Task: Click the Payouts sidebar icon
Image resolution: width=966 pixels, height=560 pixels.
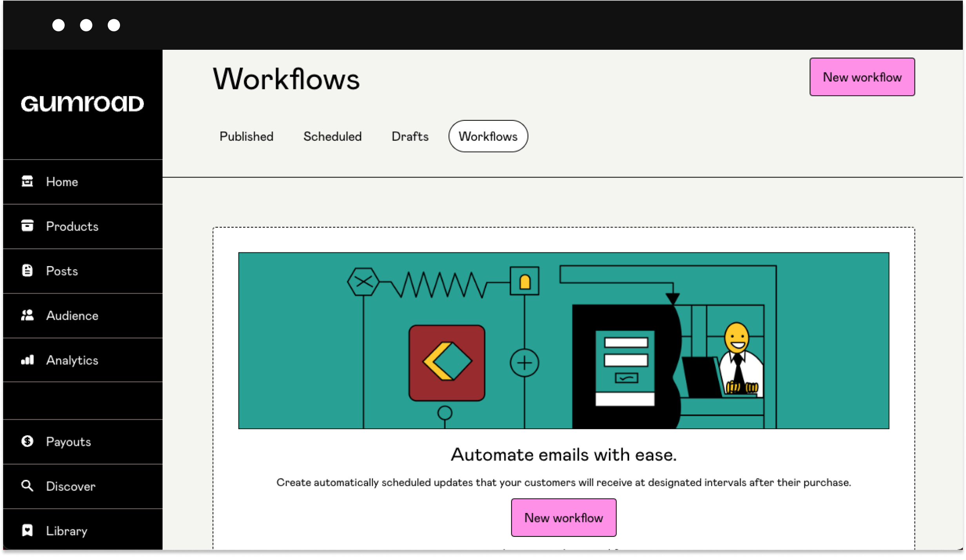Action: (x=27, y=441)
